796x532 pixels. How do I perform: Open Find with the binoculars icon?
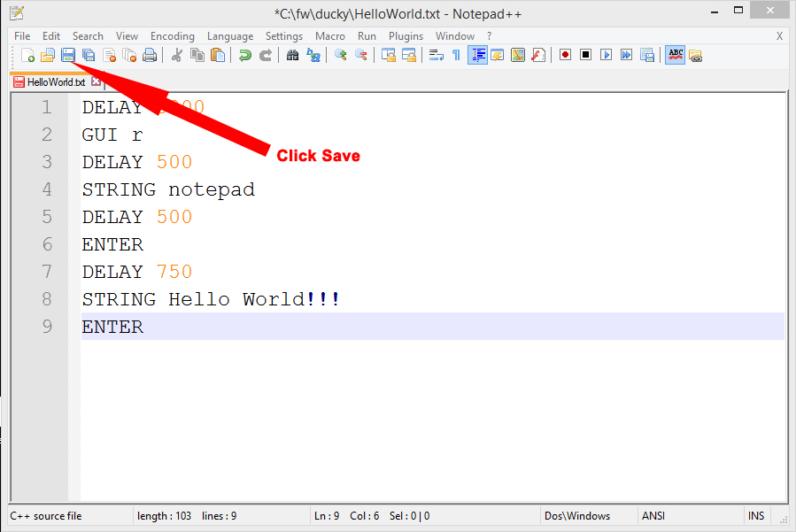tap(293, 55)
